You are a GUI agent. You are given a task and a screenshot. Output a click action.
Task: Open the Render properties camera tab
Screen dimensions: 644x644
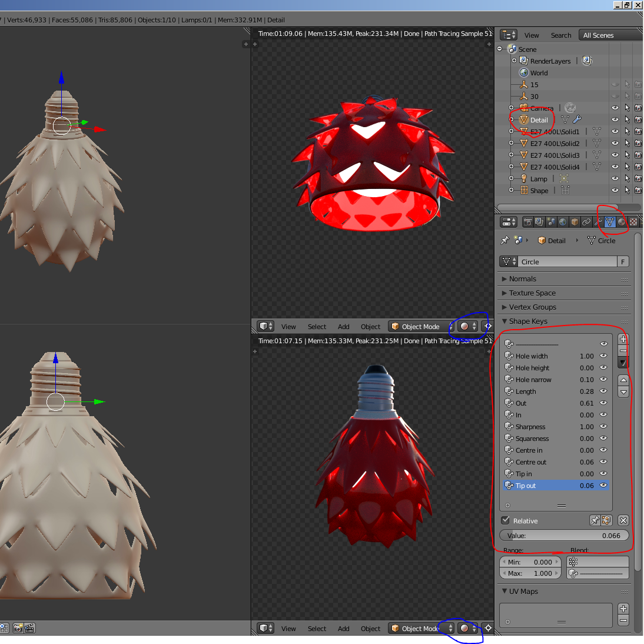pyautogui.click(x=527, y=222)
